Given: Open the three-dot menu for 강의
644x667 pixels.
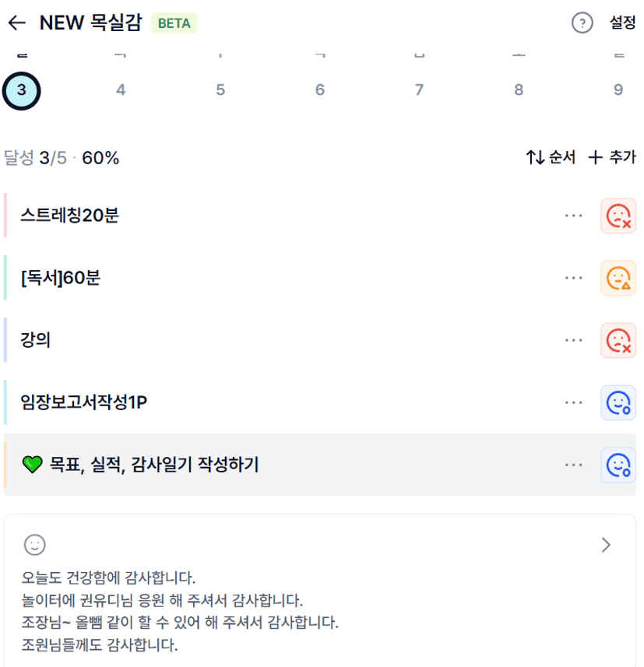Looking at the screenshot, I should 574,340.
